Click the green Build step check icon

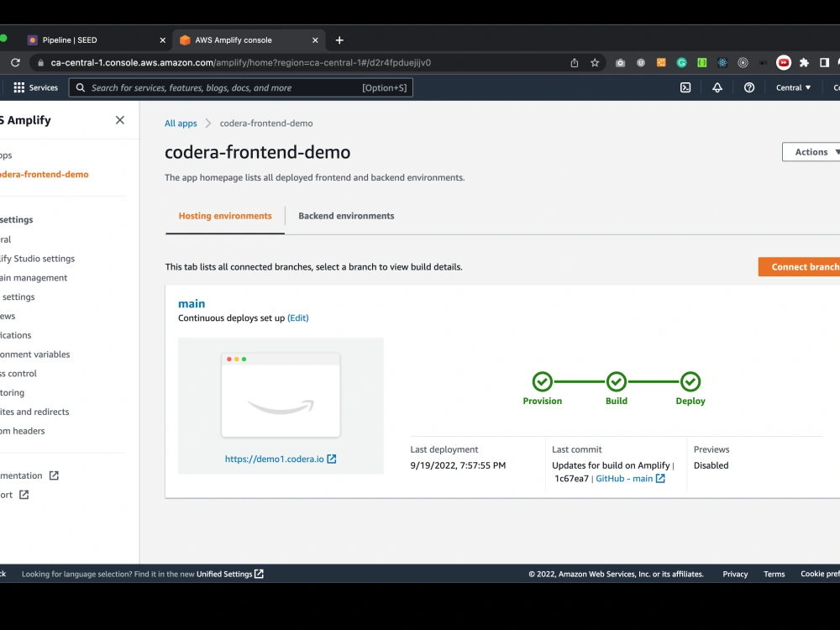(x=616, y=381)
